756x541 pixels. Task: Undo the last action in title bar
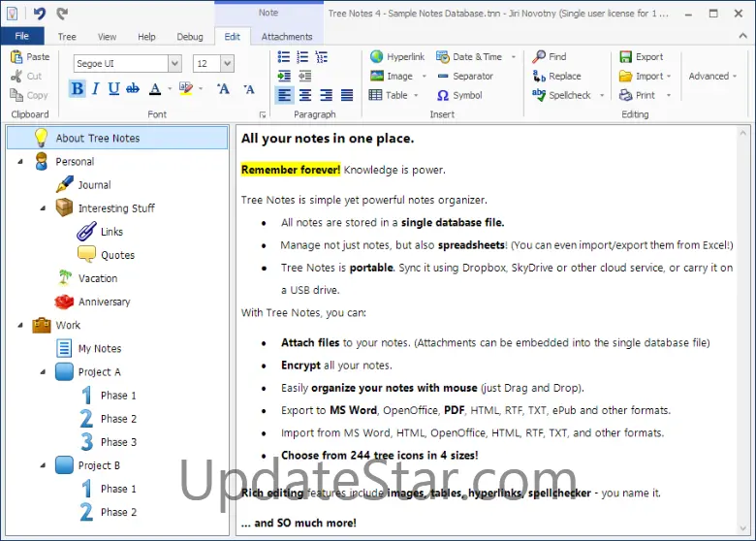[40, 14]
